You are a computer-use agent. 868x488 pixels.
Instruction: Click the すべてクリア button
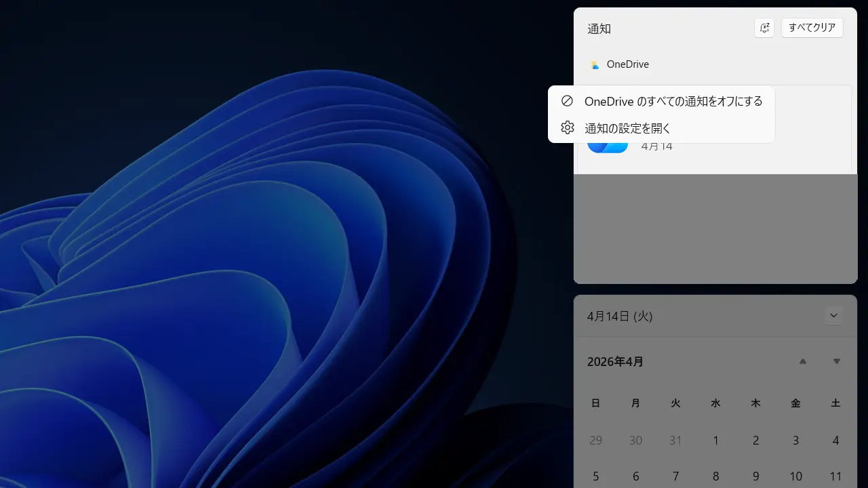tap(812, 28)
